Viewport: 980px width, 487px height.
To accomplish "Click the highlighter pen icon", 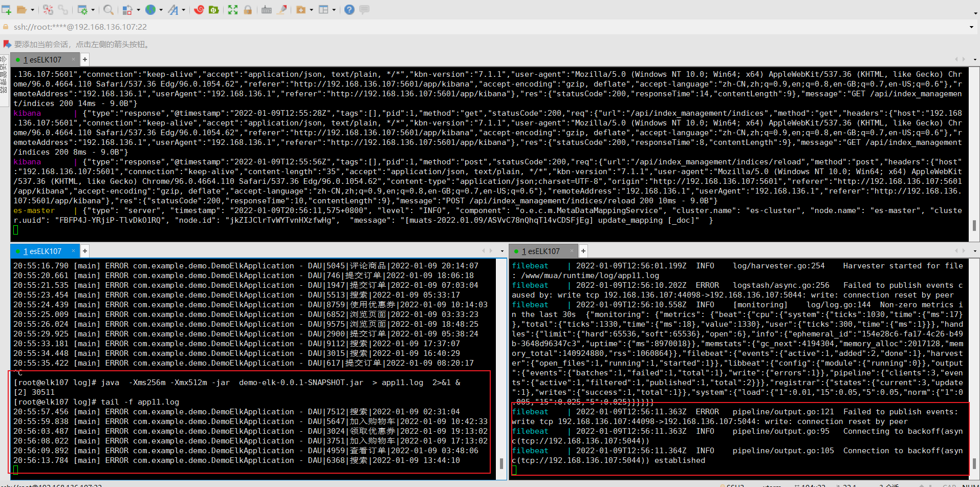I will [x=281, y=10].
